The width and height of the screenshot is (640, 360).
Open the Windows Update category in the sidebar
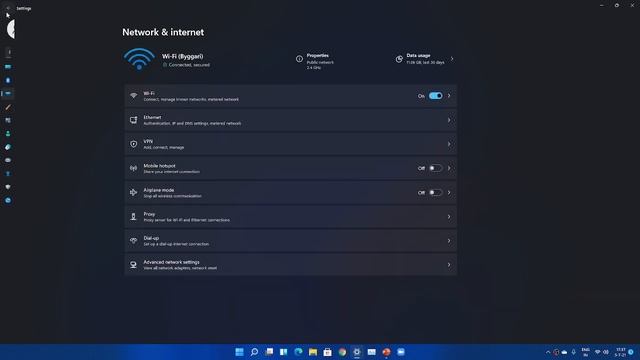tap(8, 200)
